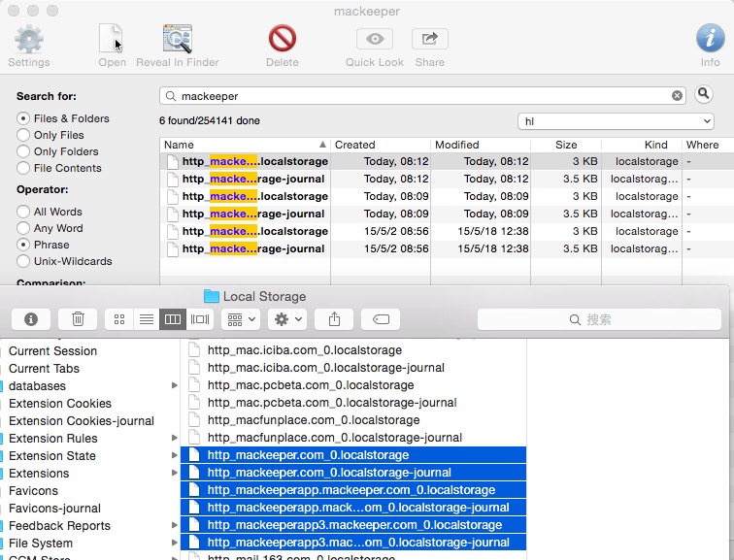This screenshot has height=560, width=734.
Task: Switch Finder to cover flow view
Action: click(x=200, y=319)
